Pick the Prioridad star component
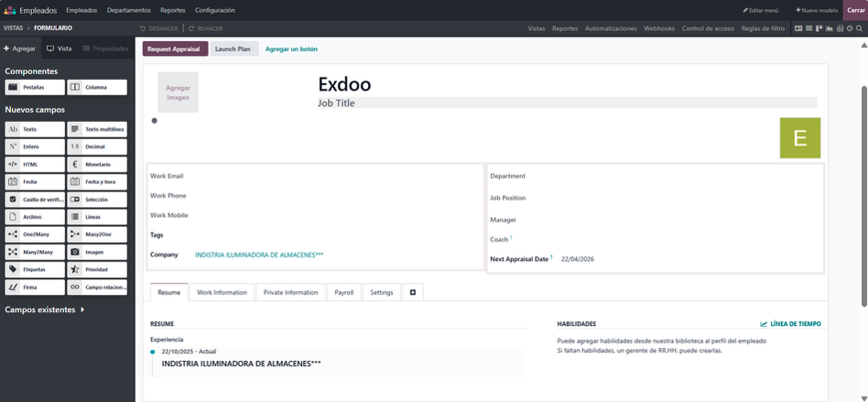The image size is (868, 402). tap(97, 269)
